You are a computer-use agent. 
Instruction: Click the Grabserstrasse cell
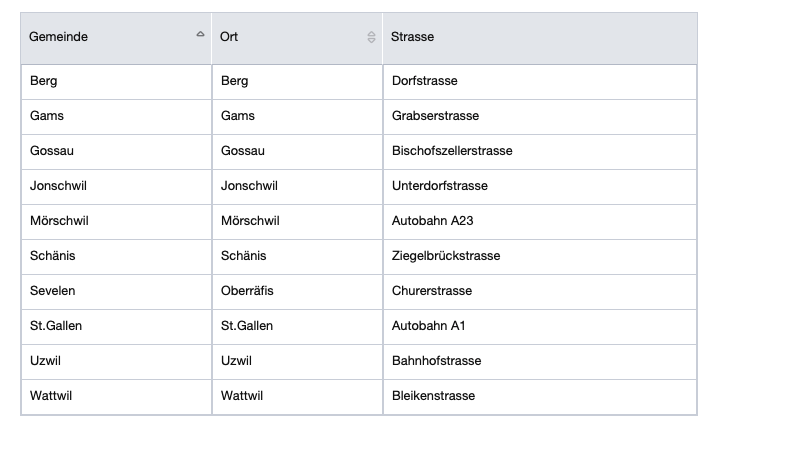pyautogui.click(x=435, y=116)
